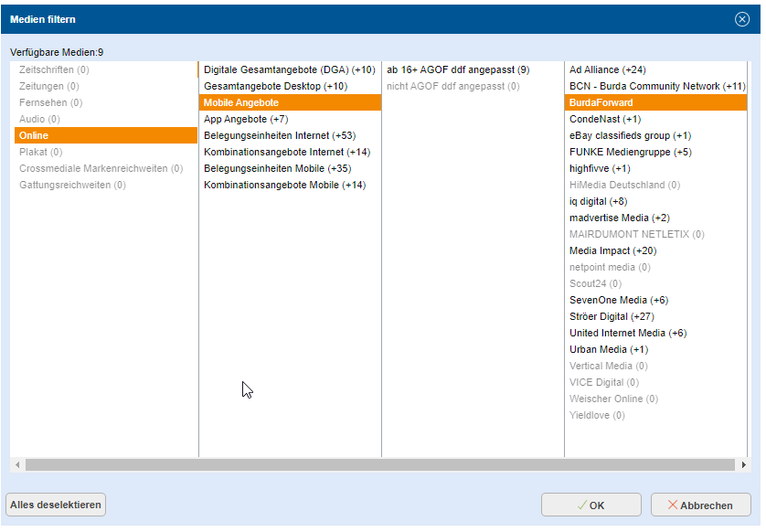Select Digitale Gesamtangebote (DGA) entry

288,69
